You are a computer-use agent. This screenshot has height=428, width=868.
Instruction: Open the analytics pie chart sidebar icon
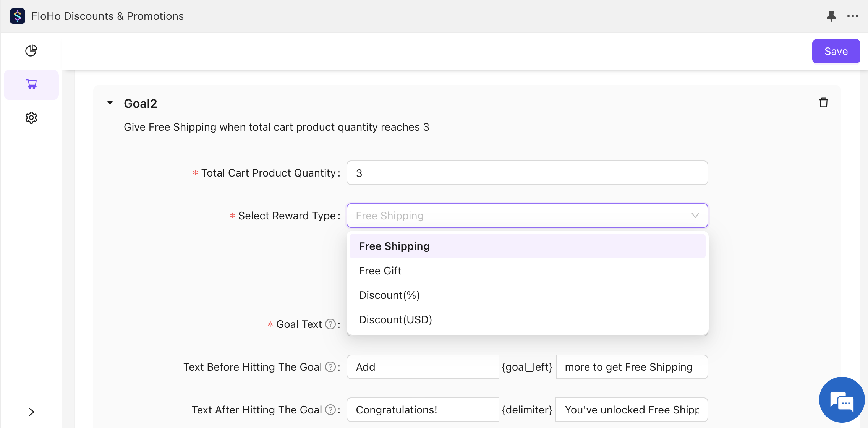pyautogui.click(x=31, y=50)
